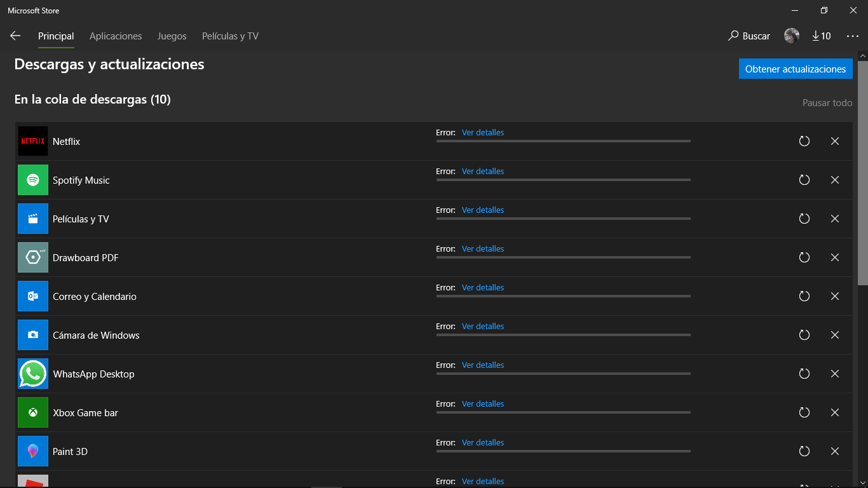Click the Películas y TV app icon
The width and height of the screenshot is (868, 488).
[33, 219]
